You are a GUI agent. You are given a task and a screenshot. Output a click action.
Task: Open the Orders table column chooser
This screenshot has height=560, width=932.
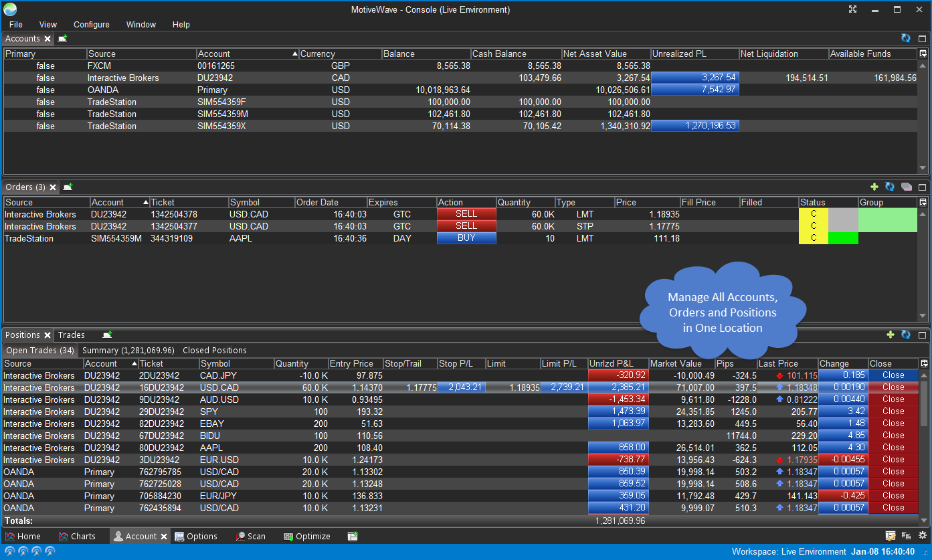pos(923,202)
